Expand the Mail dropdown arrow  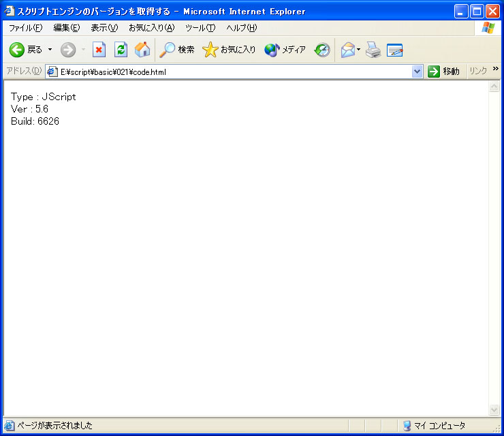pos(358,50)
